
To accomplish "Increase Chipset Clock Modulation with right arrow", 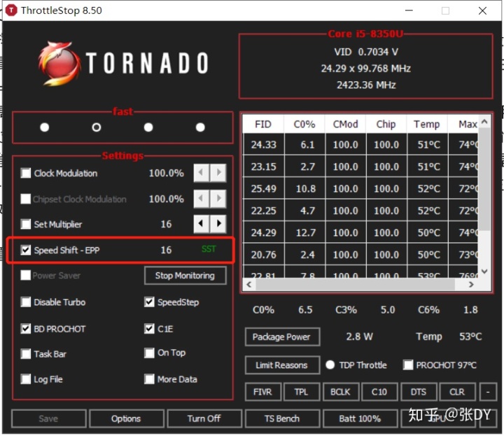I will pos(218,199).
